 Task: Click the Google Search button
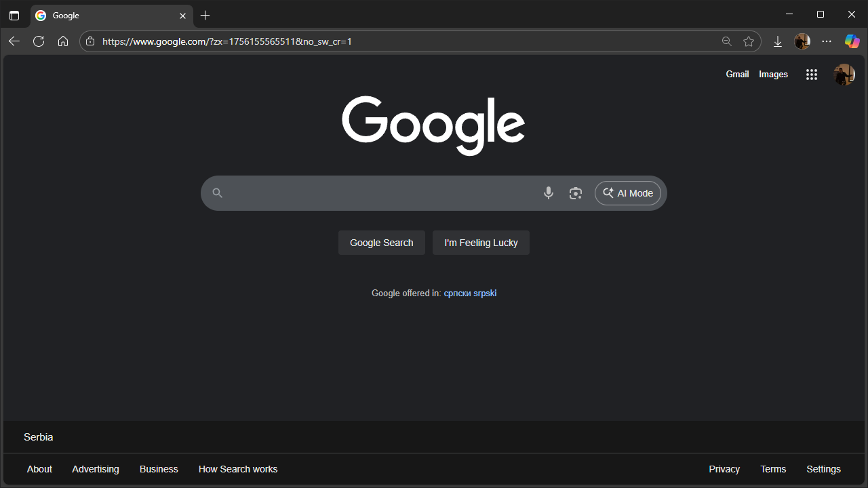(382, 243)
